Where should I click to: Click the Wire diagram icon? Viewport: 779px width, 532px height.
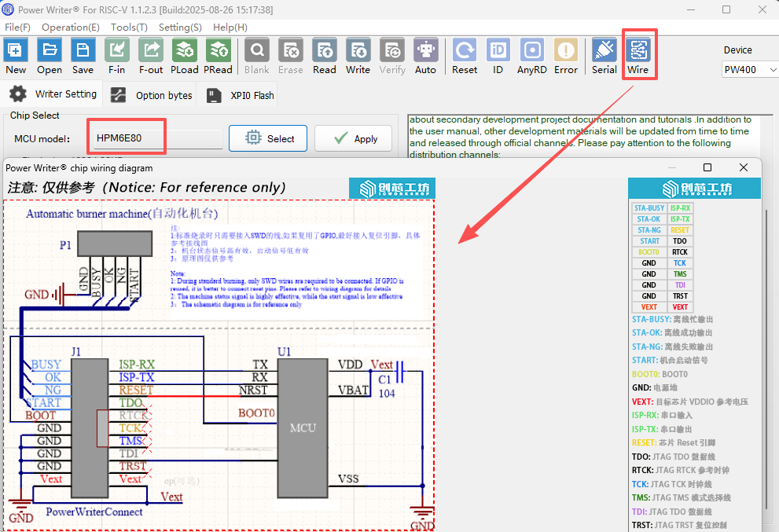pos(638,57)
